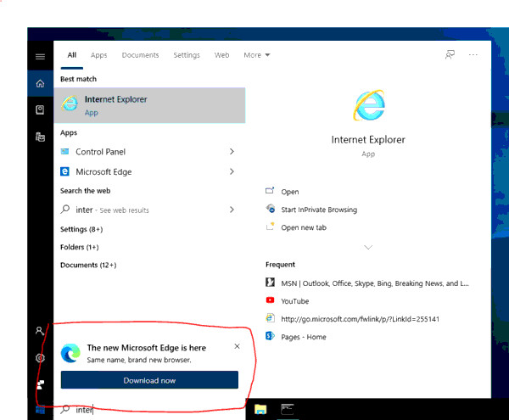The width and height of the screenshot is (509, 420).
Task: Choose Open new tab action
Action: [x=304, y=227]
